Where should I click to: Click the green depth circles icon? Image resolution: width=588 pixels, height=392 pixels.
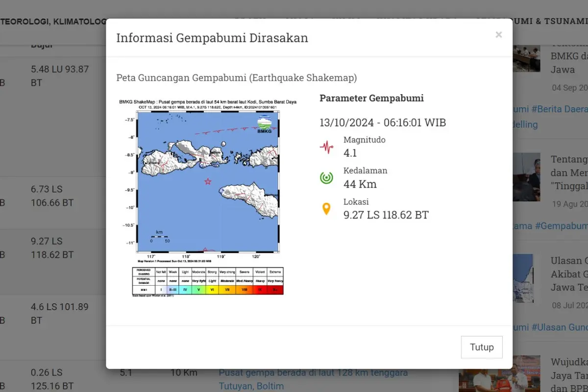click(326, 177)
